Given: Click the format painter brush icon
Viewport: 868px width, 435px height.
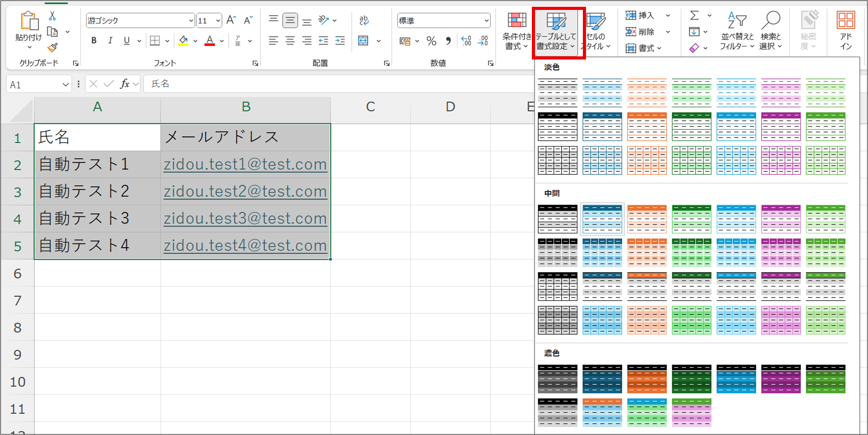Looking at the screenshot, I should coord(52,47).
